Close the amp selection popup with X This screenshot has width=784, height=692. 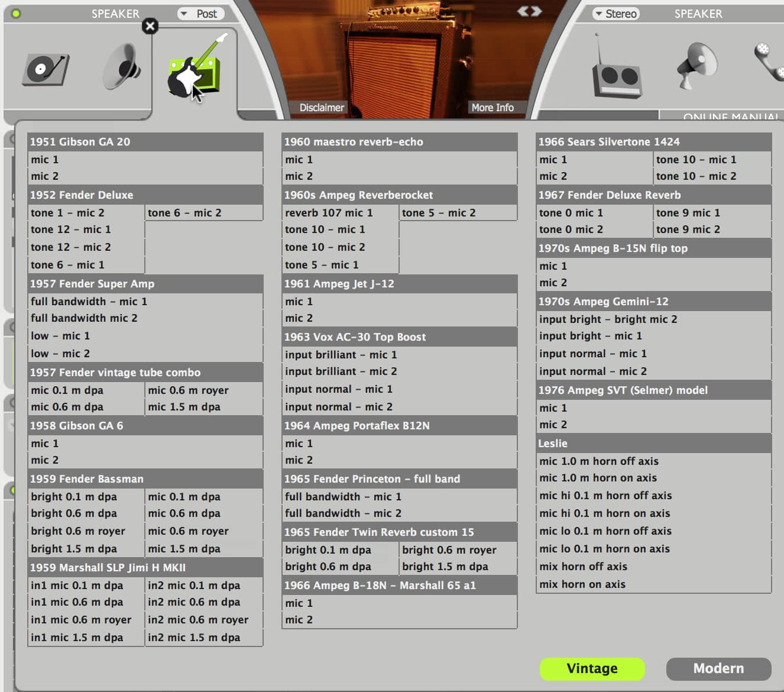pos(150,26)
